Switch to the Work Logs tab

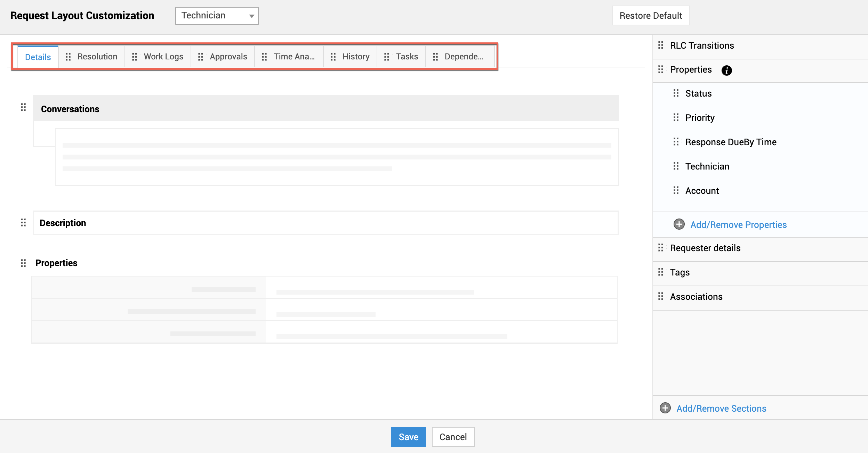click(163, 57)
